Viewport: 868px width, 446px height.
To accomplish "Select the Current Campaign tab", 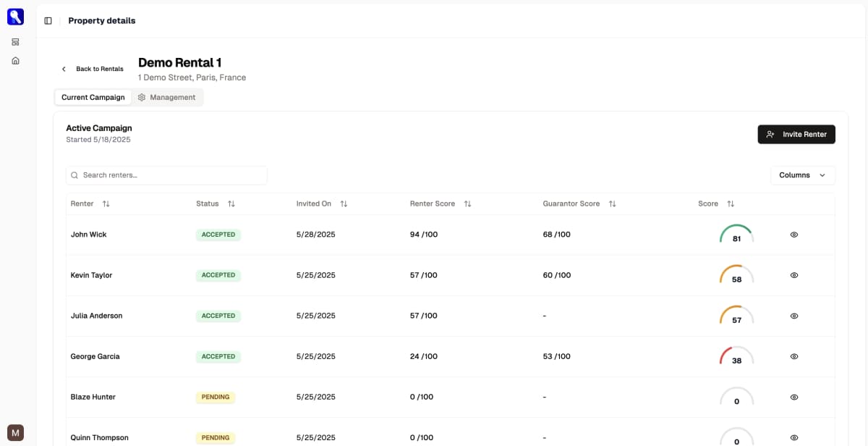I will tap(93, 98).
